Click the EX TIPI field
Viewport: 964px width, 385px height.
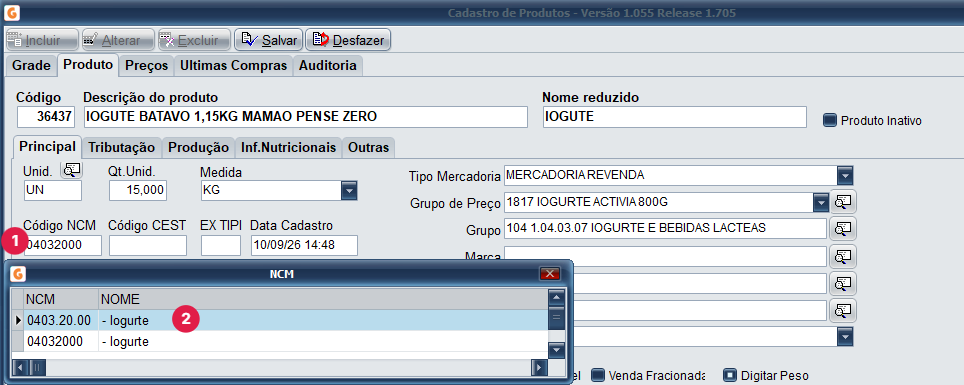click(221, 245)
